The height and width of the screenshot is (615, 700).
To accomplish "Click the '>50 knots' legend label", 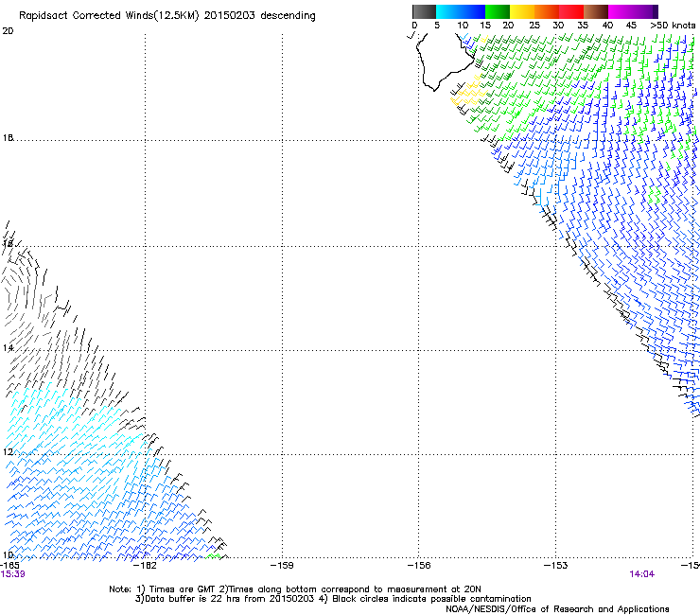I will pyautogui.click(x=673, y=26).
